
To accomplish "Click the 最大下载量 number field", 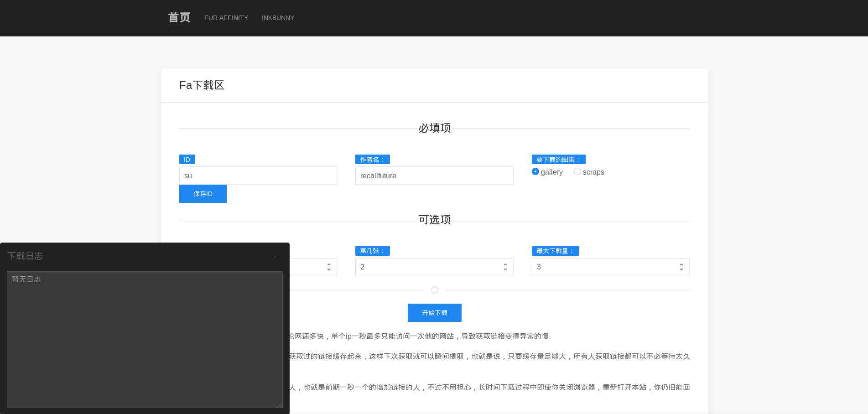I will pos(610,267).
